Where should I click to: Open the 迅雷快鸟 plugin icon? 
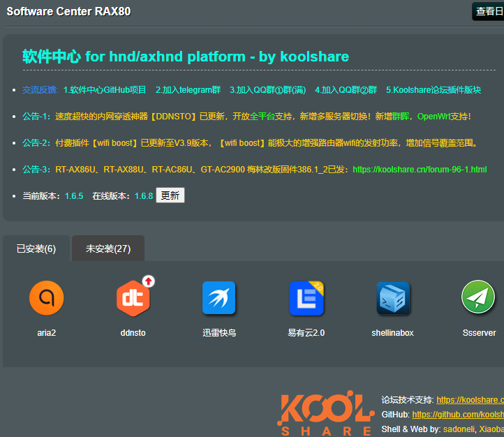click(x=219, y=298)
